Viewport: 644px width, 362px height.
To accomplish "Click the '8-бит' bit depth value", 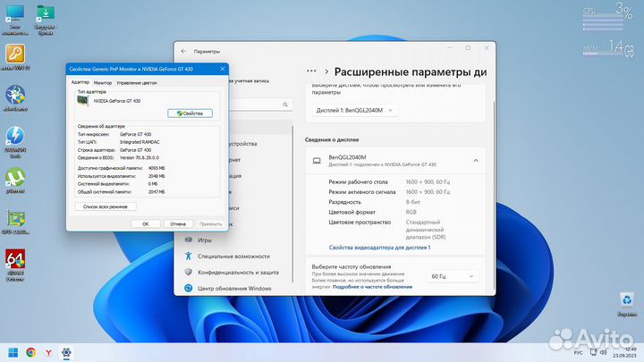I will point(412,202).
